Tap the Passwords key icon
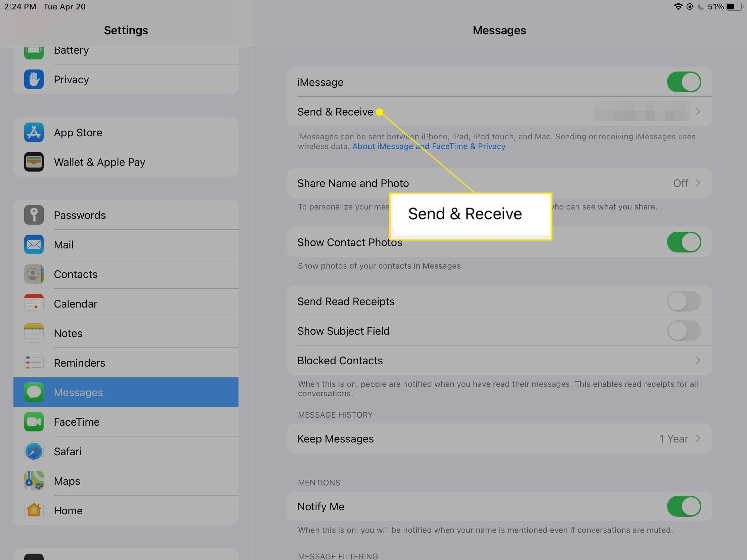 34,215
